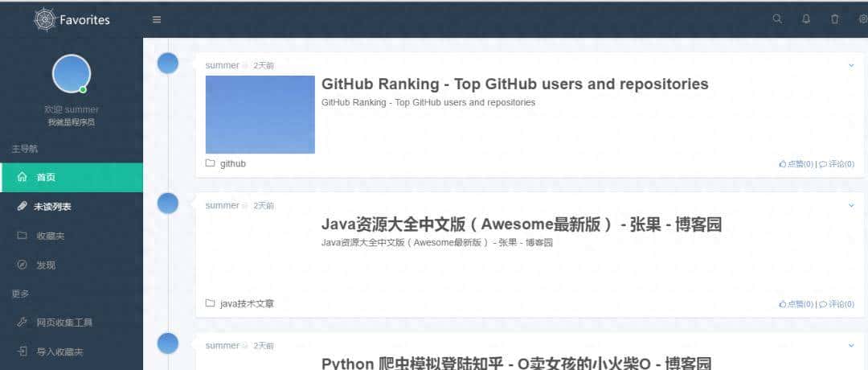
Task: Click the Favorites spider web logo
Action: click(44, 19)
